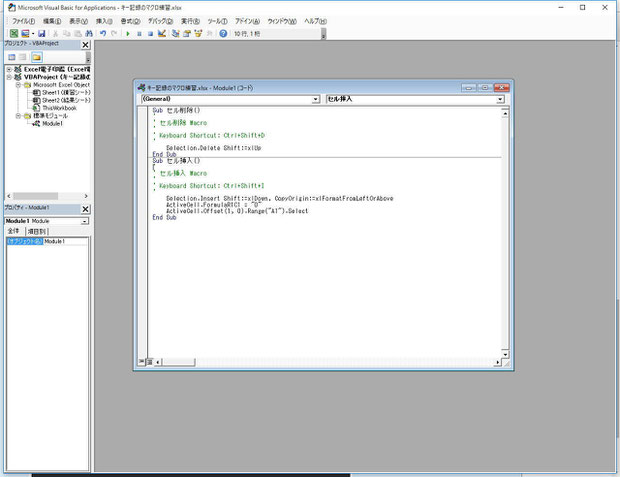Open the dropdown next to Insert UserForm
Screen dimensions: 620x477
pyautogui.click(x=33, y=34)
